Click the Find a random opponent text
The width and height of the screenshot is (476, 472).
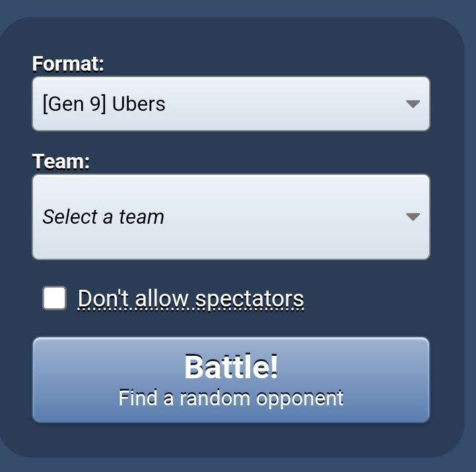[231, 397]
